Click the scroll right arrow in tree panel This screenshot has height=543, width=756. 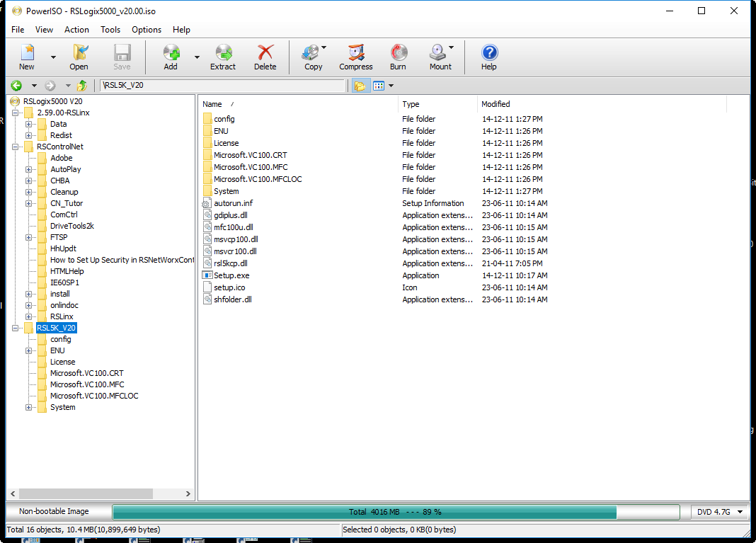coord(188,494)
